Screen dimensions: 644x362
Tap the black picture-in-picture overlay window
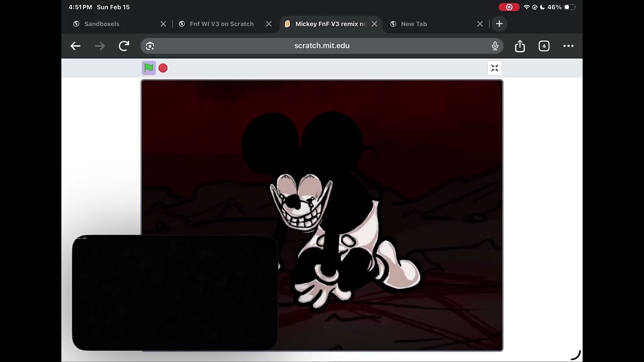(x=175, y=293)
